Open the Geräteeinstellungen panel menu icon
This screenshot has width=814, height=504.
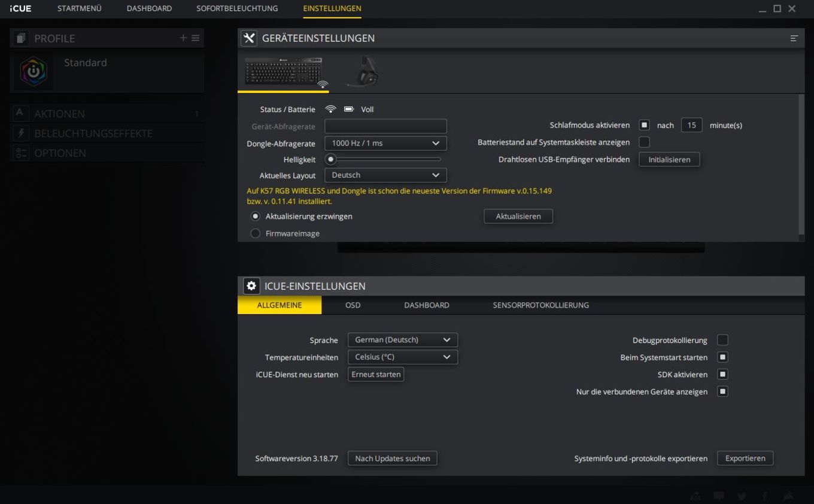pos(794,38)
